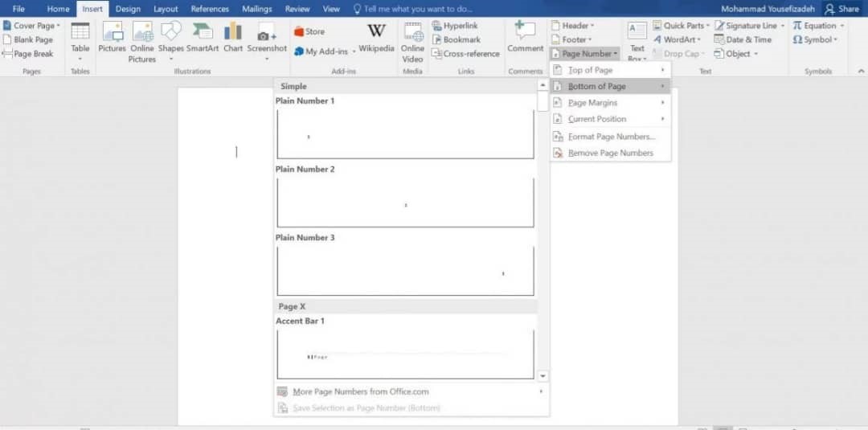This screenshot has width=868, height=430.
Task: Open the Equation dropdown arrow
Action: tap(842, 26)
